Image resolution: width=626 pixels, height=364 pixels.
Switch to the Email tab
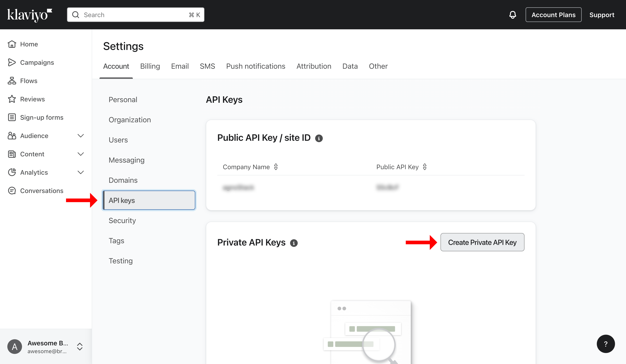180,66
